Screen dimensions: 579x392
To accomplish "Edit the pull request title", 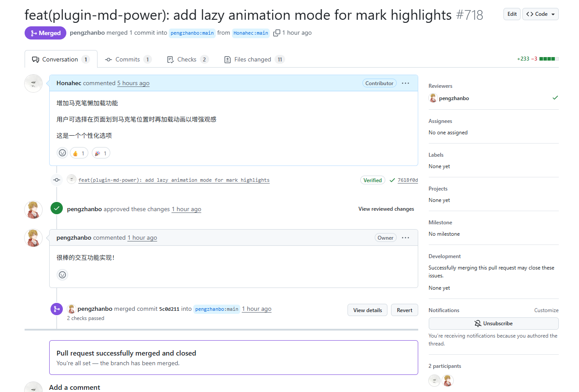I will (512, 14).
